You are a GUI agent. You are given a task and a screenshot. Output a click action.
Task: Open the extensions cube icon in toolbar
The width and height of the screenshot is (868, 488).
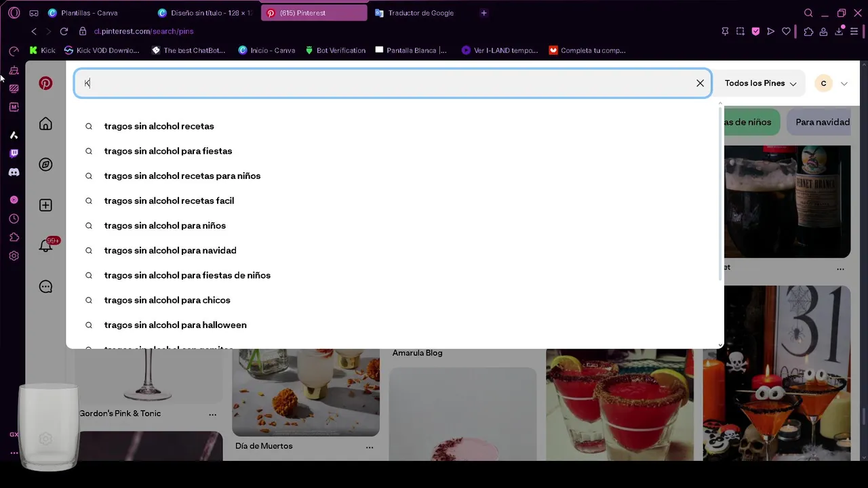pos(808,31)
